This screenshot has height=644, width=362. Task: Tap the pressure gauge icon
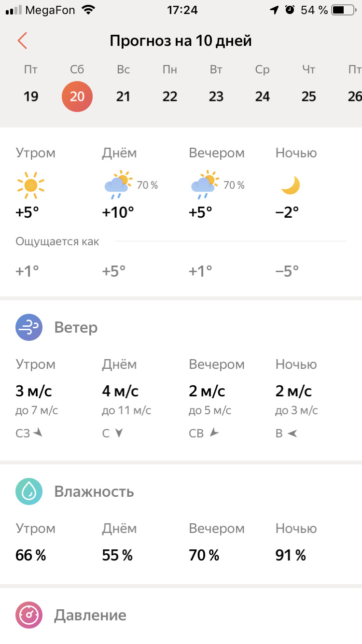pyautogui.click(x=29, y=616)
